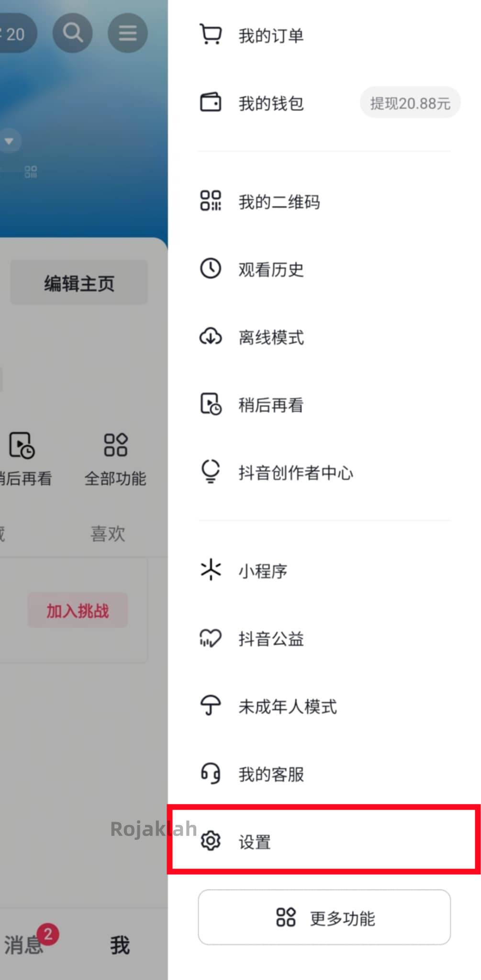Tap the 小程序 spark icon
Screen dimensions: 481x980
pos(210,570)
